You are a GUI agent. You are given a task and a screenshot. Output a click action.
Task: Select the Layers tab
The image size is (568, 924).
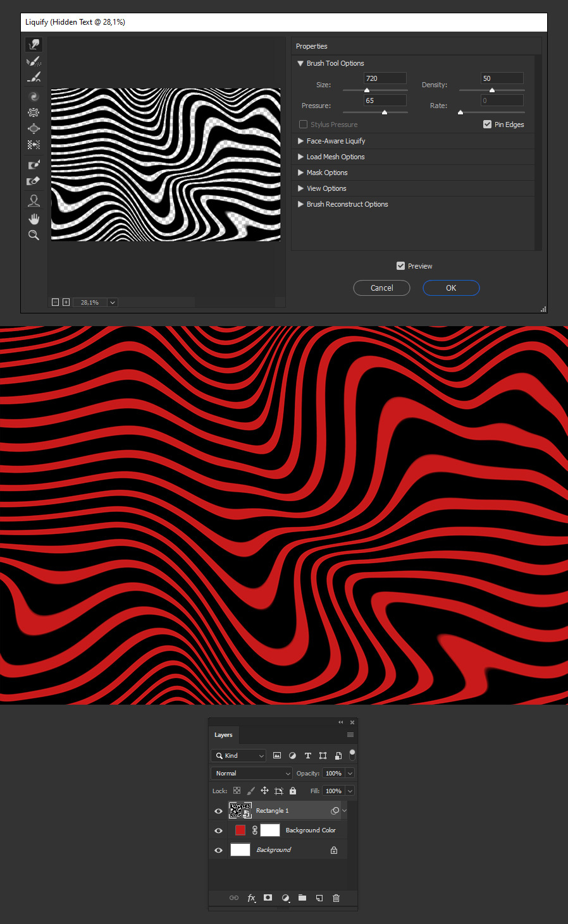pos(223,735)
